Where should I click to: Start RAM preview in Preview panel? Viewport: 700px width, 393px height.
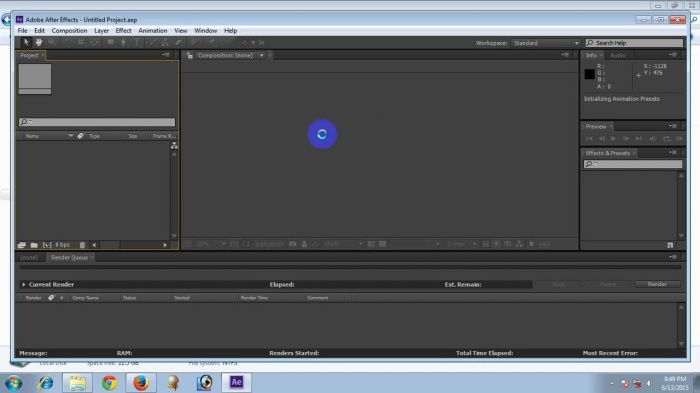coord(679,139)
